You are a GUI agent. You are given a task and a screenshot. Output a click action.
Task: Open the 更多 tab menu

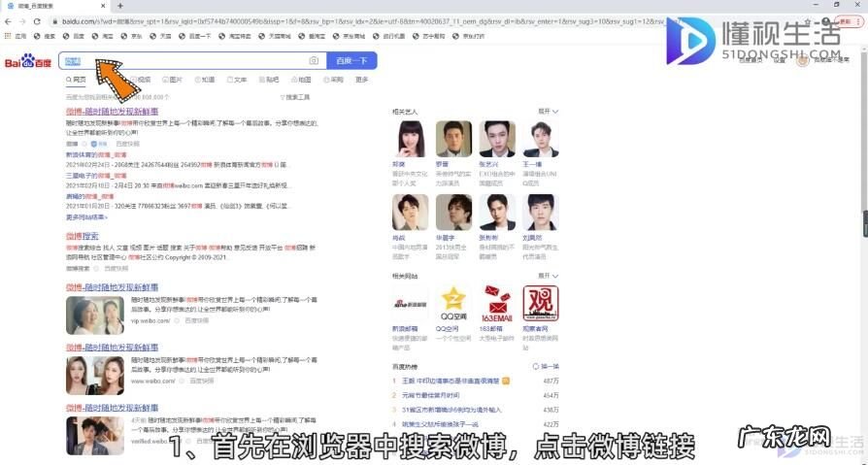(x=361, y=80)
